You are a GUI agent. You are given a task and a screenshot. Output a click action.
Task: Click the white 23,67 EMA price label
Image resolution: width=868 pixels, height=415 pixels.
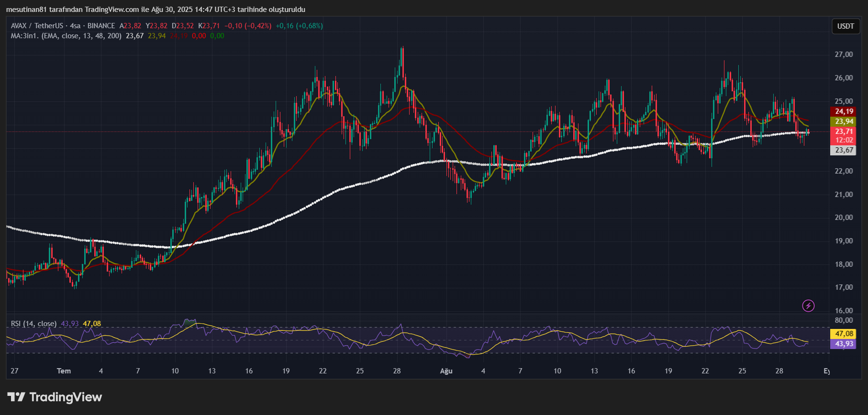point(844,150)
